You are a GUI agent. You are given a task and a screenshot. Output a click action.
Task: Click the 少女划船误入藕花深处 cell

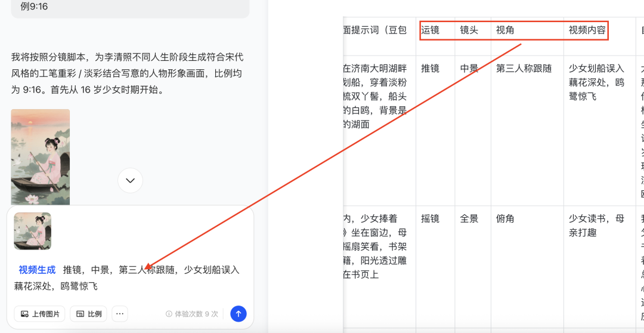pyautogui.click(x=600, y=131)
